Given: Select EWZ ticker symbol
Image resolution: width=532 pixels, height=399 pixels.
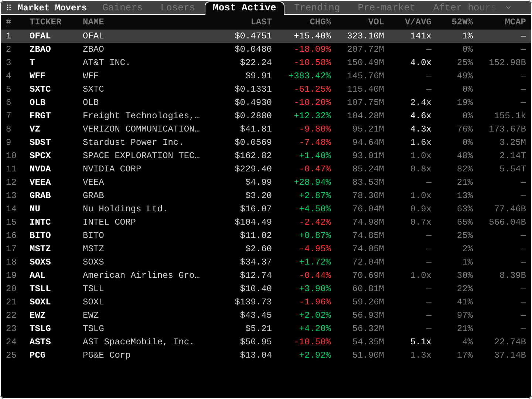Looking at the screenshot, I should click(37, 315).
